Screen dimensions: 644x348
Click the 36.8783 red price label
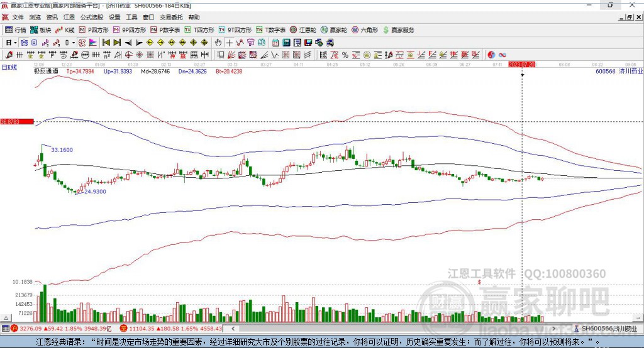[x=17, y=121]
